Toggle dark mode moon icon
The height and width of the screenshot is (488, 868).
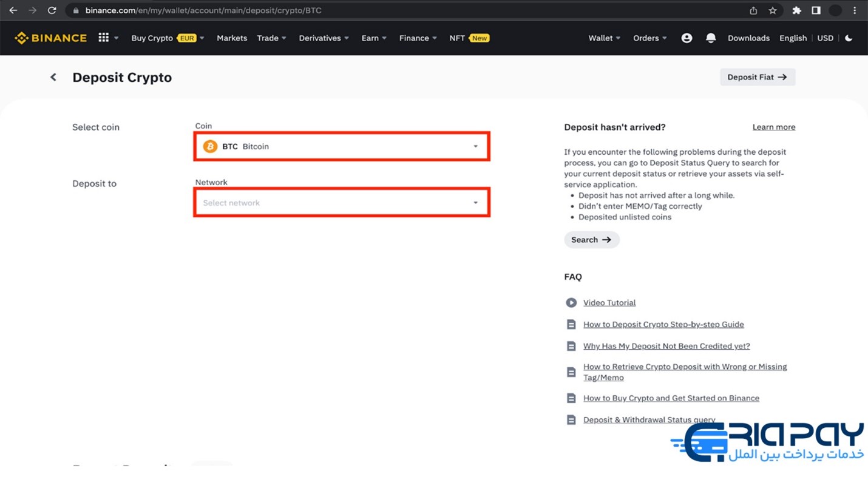849,38
